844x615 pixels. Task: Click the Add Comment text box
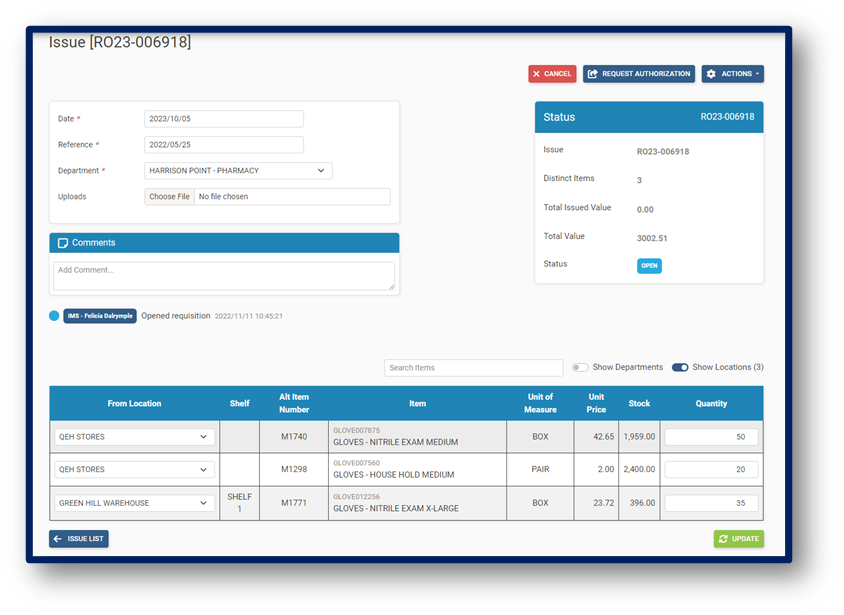[223, 276]
